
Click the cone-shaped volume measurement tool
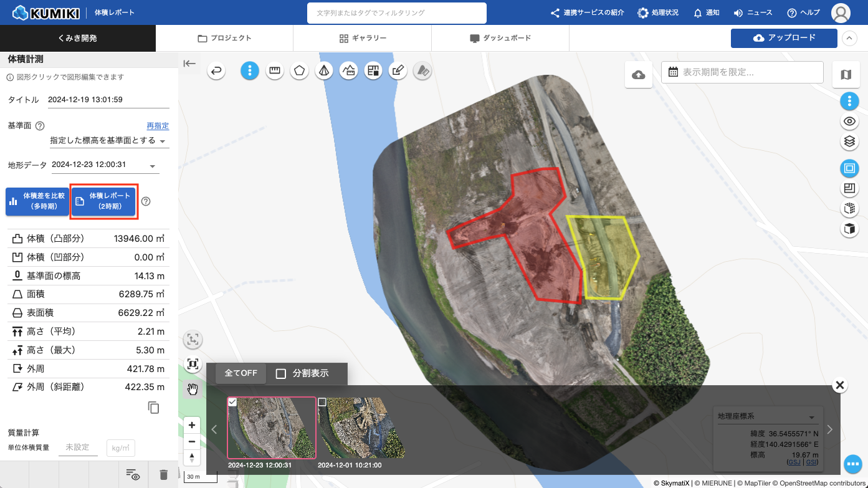click(323, 71)
